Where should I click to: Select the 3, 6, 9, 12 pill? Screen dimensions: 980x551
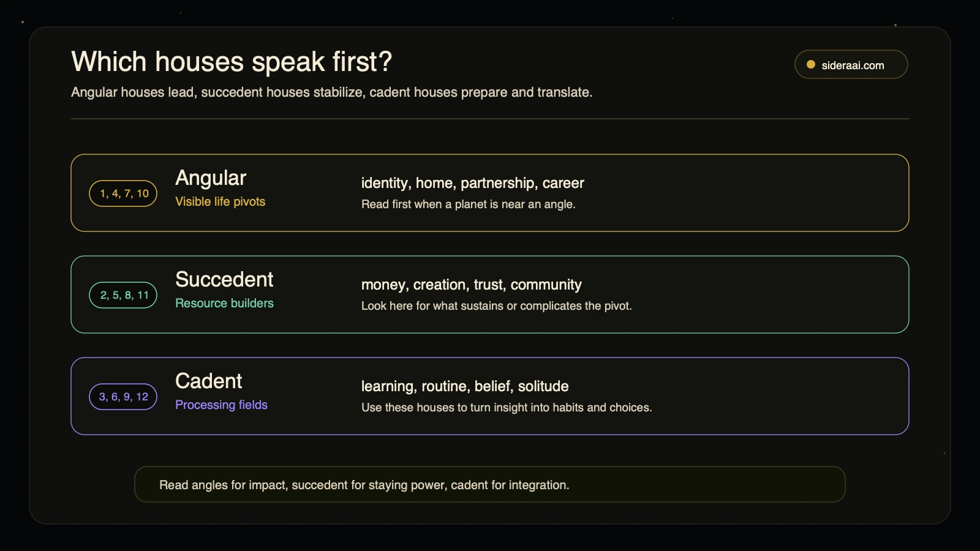tap(123, 397)
